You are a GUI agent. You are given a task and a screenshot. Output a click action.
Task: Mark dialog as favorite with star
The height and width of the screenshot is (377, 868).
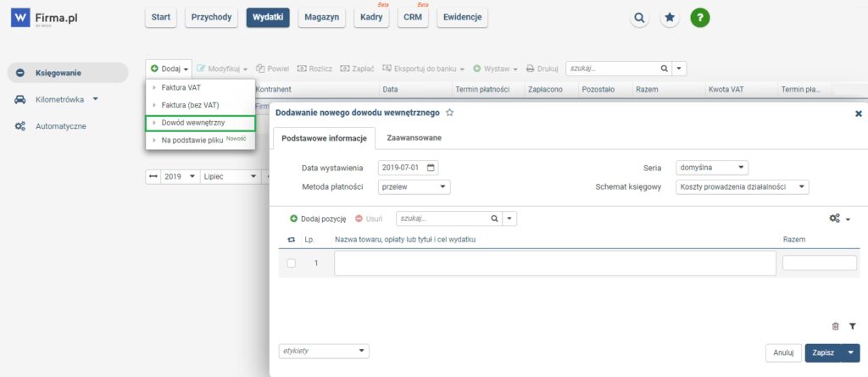[450, 112]
